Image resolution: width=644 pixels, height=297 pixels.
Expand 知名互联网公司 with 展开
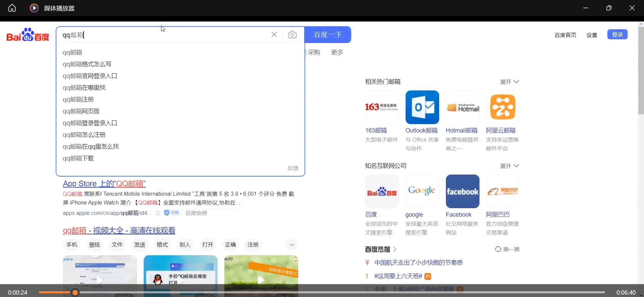pyautogui.click(x=509, y=166)
